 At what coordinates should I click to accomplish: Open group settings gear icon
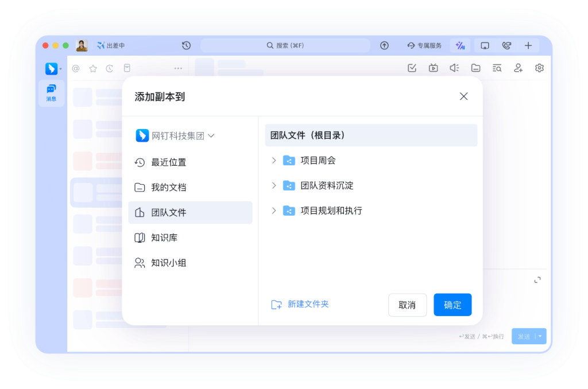tap(539, 68)
